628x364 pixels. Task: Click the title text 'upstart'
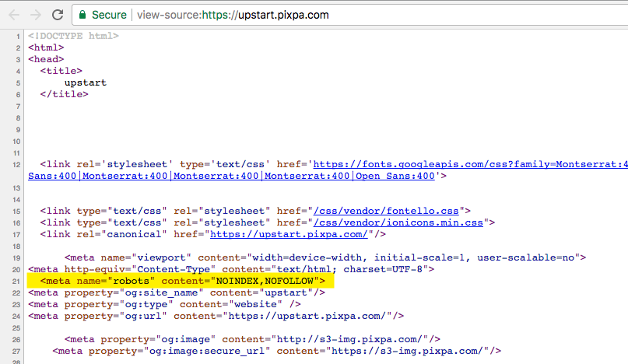(86, 82)
